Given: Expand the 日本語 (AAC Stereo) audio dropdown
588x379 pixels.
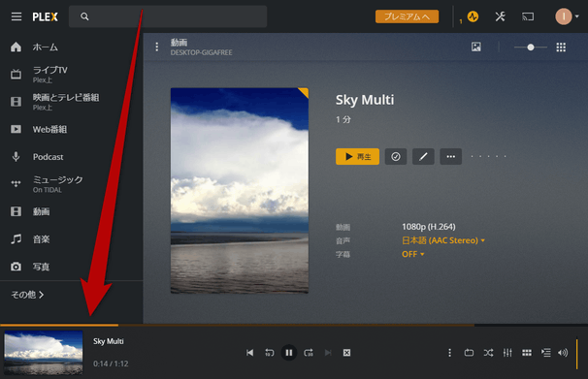Looking at the screenshot, I should [443, 240].
